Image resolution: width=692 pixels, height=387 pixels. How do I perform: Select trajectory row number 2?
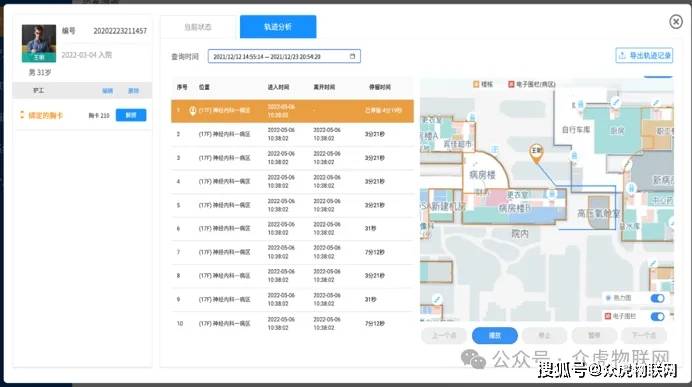(293, 134)
